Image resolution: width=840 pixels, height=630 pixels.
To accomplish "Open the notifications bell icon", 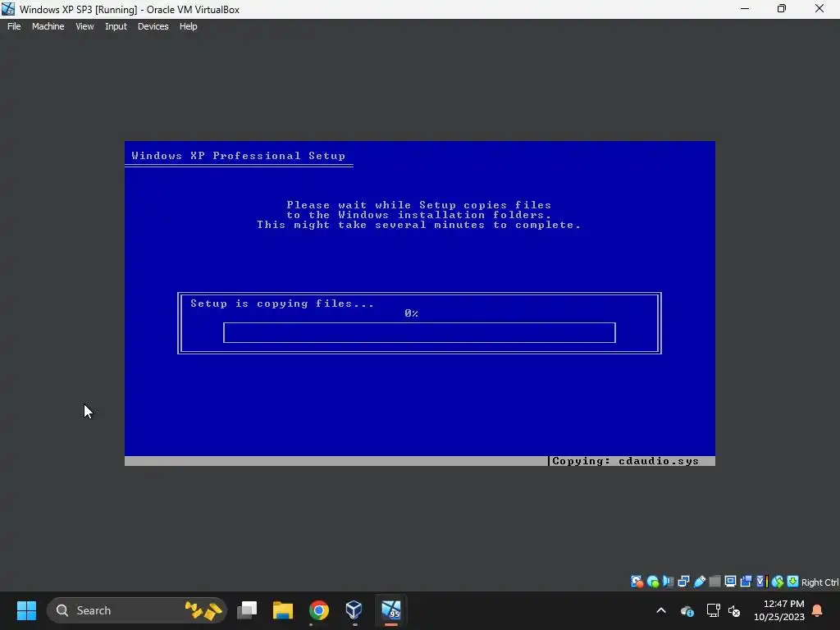I will 818,610.
